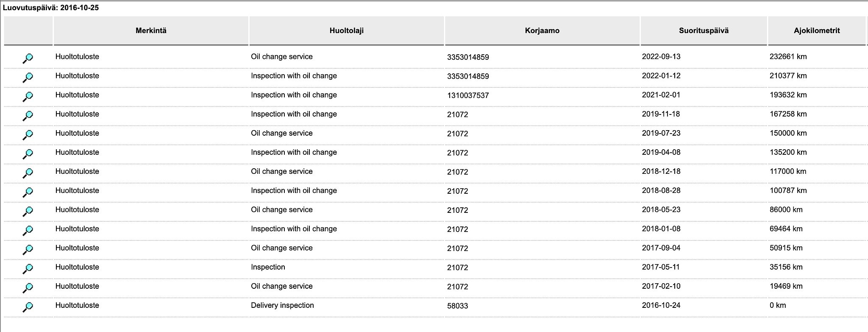The width and height of the screenshot is (868, 332).
Task: View Delivery inspection details magnifier icon
Action: (x=28, y=307)
